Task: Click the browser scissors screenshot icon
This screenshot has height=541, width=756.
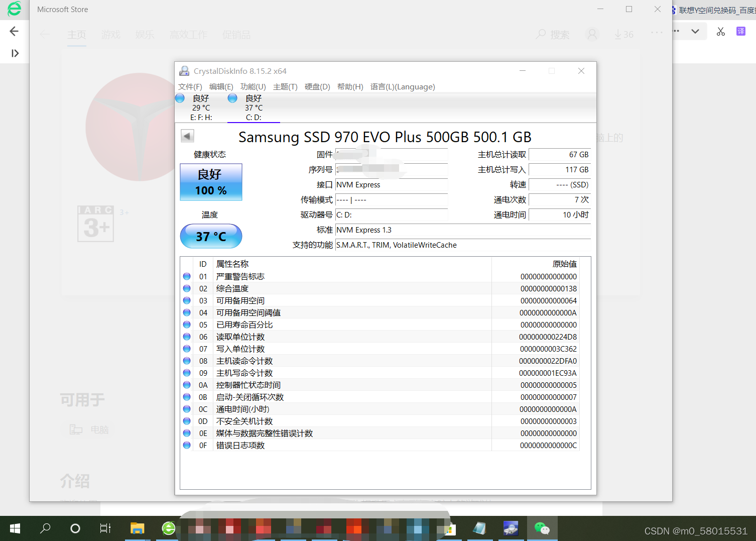Action: tap(721, 32)
